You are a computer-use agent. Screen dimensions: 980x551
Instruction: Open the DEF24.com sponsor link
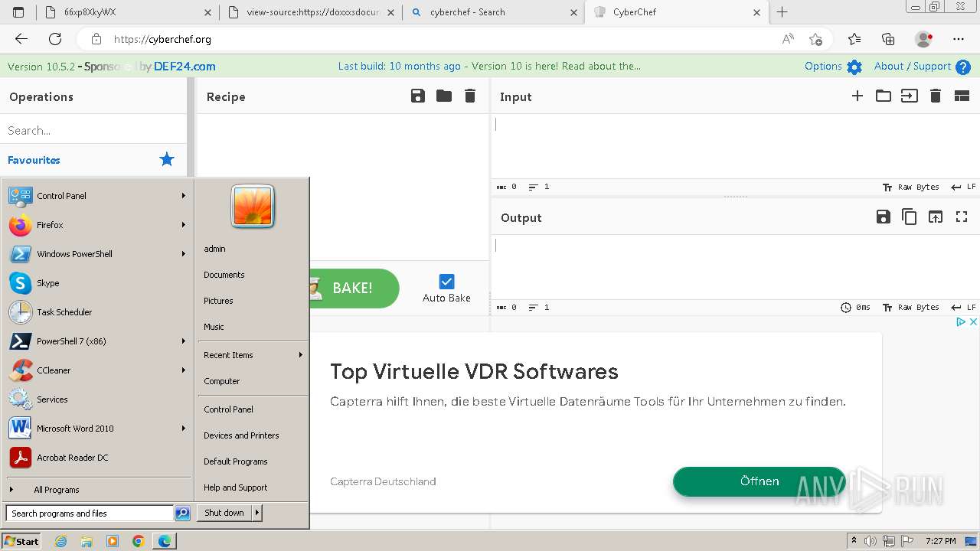[185, 67]
